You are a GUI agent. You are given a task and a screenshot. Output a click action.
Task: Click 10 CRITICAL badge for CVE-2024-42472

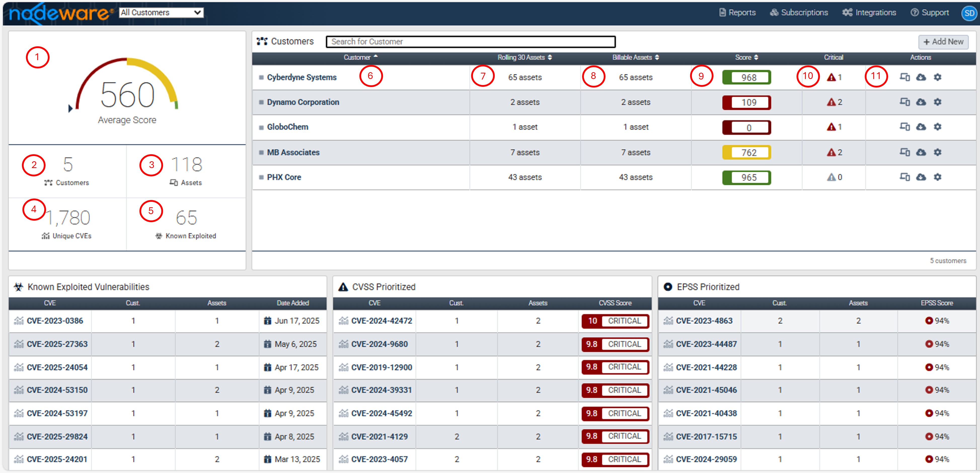pyautogui.click(x=615, y=321)
